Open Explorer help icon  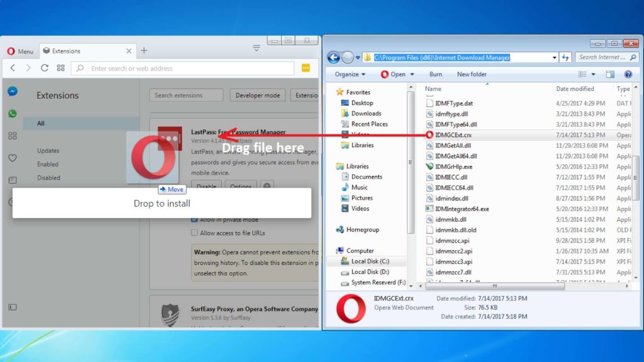tap(628, 74)
